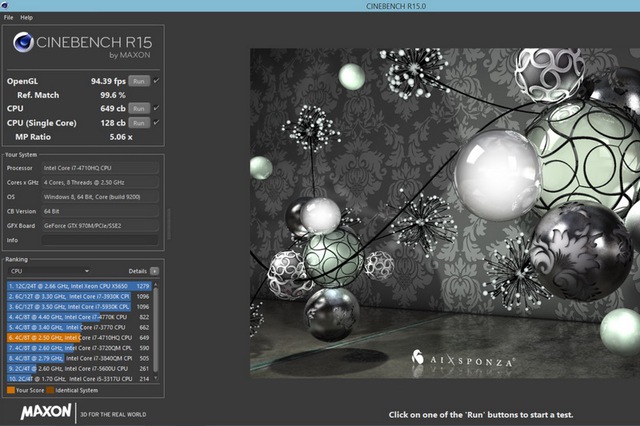The width and height of the screenshot is (640, 426).
Task: Select highlighted ranking entry Core i7-4710HQ
Action: click(79, 337)
